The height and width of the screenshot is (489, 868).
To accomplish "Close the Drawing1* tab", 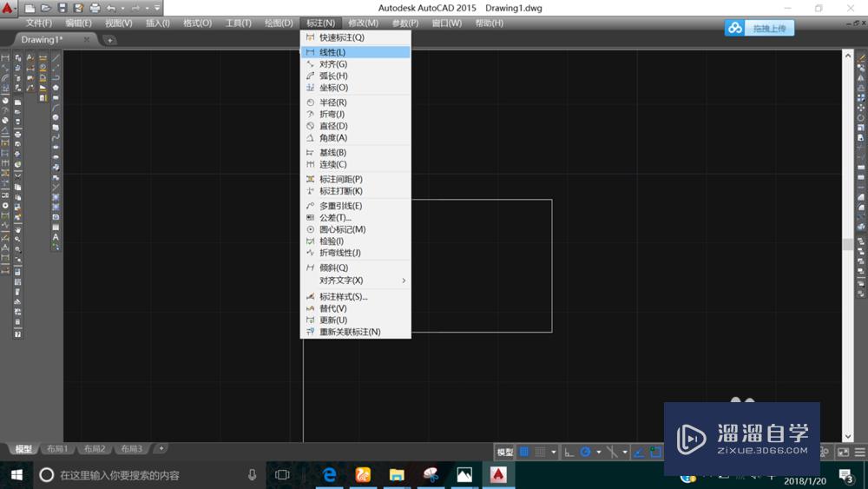I will pyautogui.click(x=86, y=39).
